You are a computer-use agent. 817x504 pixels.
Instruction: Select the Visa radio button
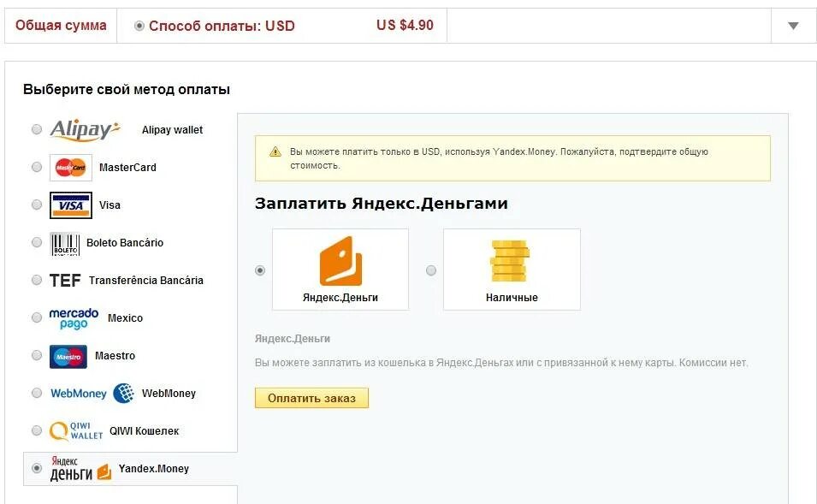coord(37,205)
